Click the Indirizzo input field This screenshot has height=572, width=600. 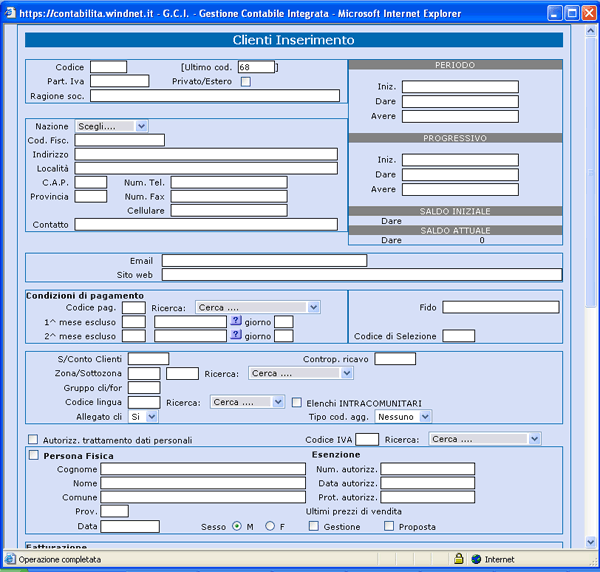(x=206, y=154)
